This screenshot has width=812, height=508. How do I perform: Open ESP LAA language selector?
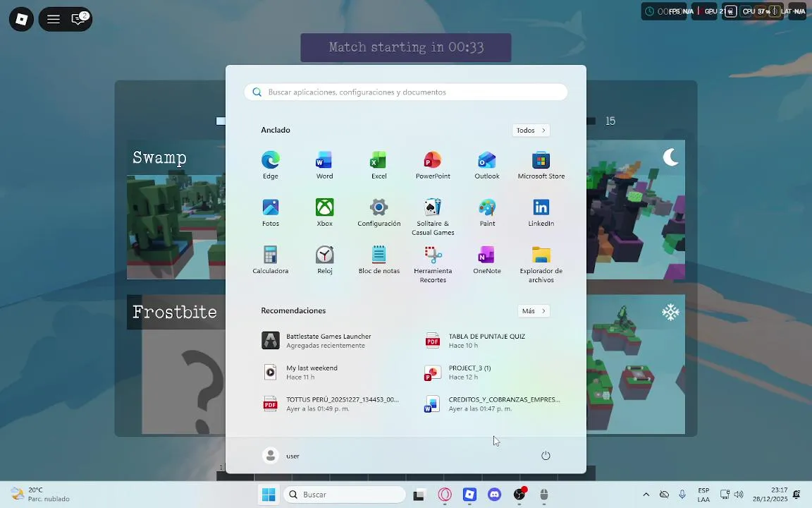703,495
